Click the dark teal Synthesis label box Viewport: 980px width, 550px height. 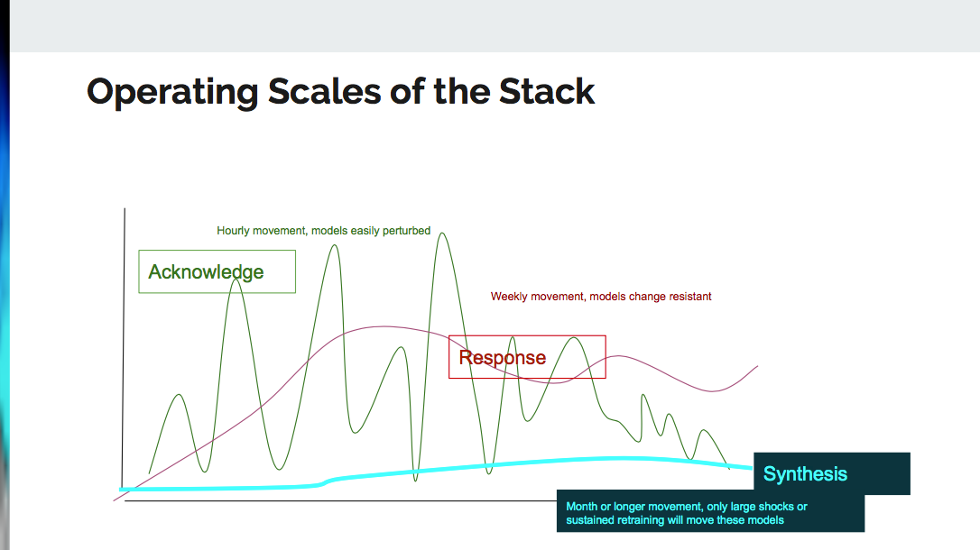tap(831, 474)
